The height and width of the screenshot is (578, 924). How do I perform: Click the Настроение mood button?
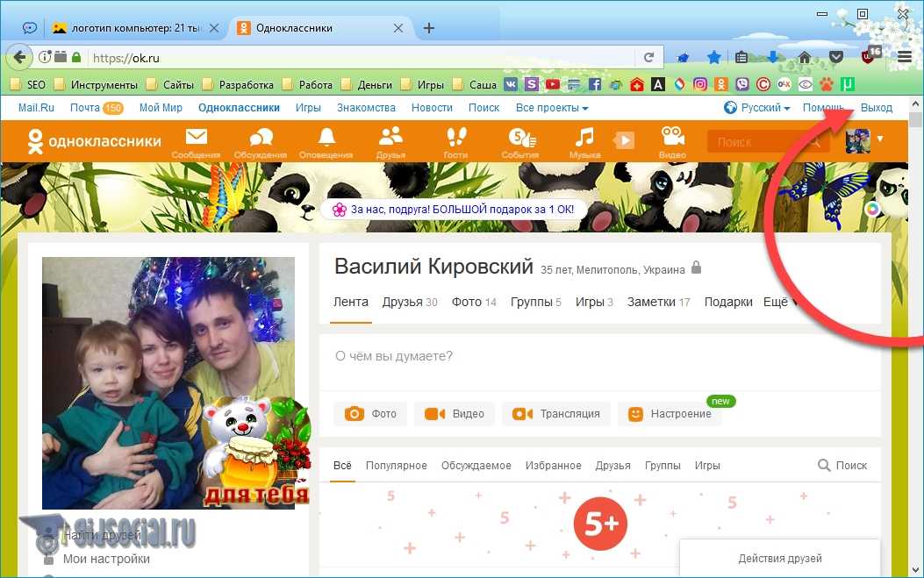670,414
